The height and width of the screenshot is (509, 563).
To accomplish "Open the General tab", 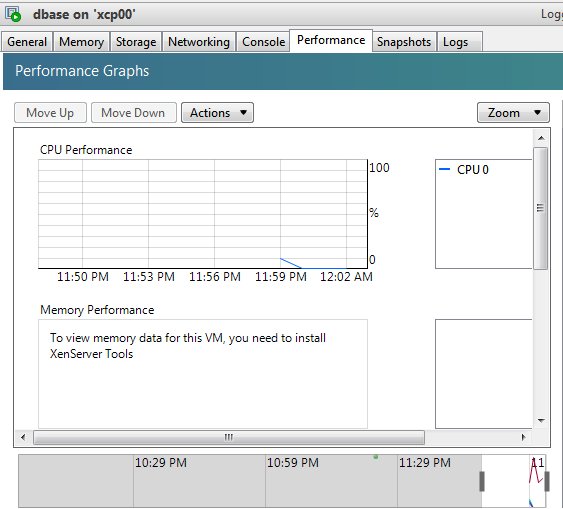I will point(27,42).
